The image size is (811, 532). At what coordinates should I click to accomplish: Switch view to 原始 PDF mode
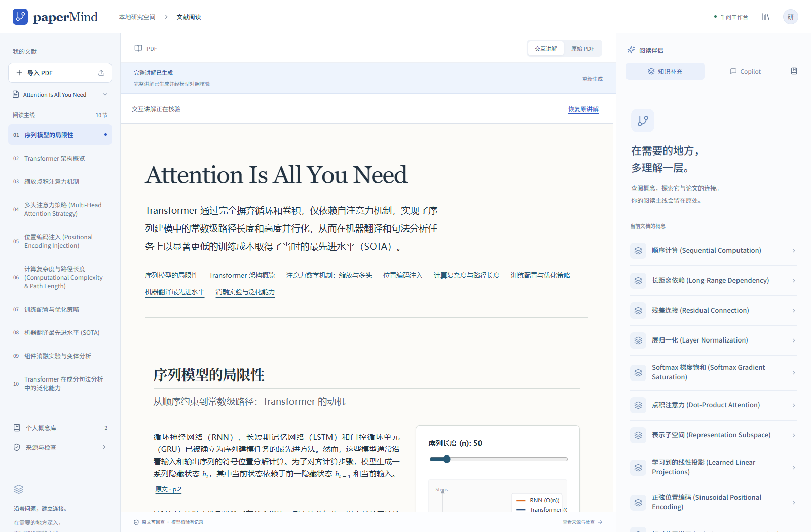click(582, 49)
